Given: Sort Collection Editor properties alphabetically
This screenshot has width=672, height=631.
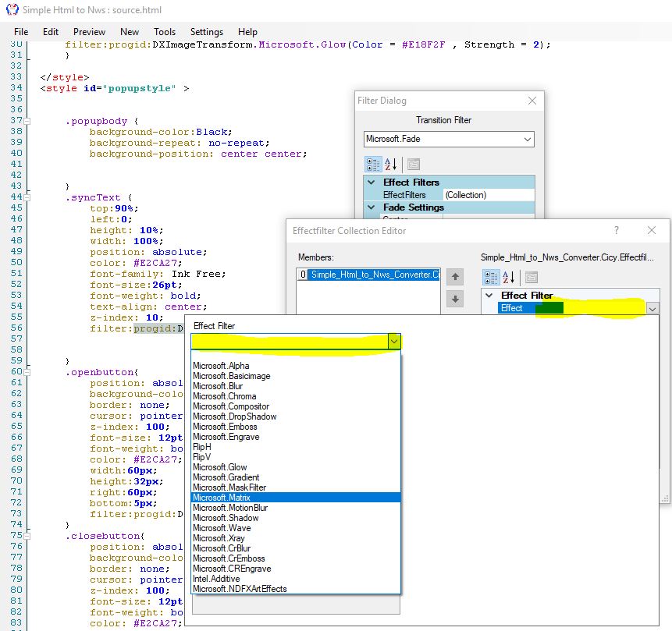Looking at the screenshot, I should (x=508, y=277).
